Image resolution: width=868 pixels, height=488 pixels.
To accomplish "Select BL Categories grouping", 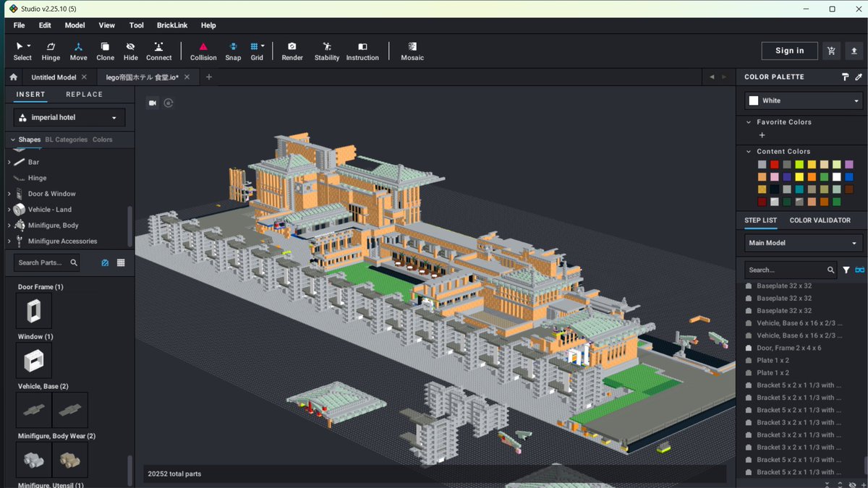I will 66,140.
